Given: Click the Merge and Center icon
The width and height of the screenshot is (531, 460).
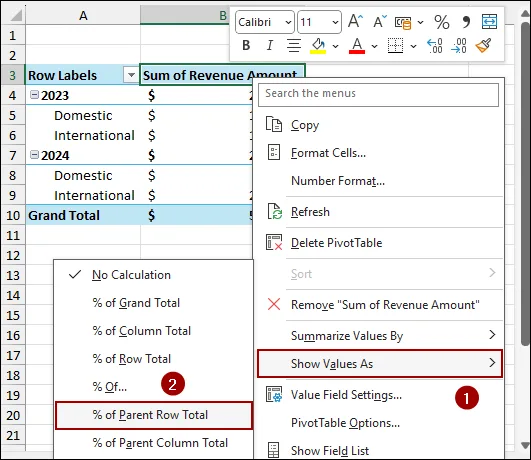Looking at the screenshot, I should click(489, 22).
